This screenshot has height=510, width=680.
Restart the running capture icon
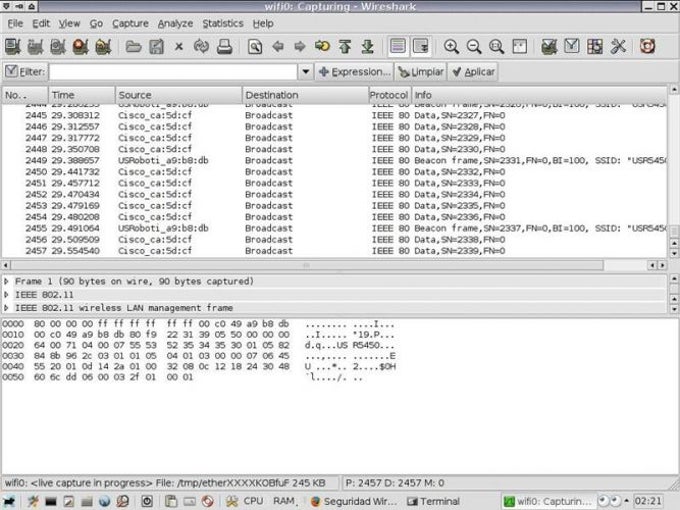(x=103, y=46)
